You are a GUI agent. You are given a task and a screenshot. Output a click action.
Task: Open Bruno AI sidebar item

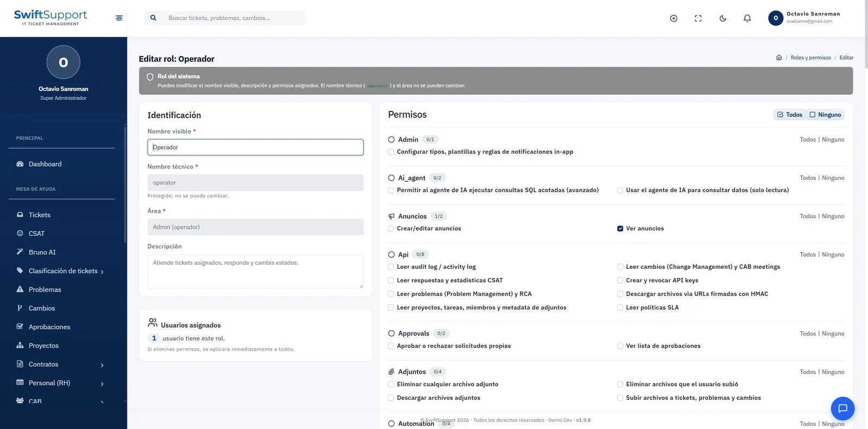[42, 252]
